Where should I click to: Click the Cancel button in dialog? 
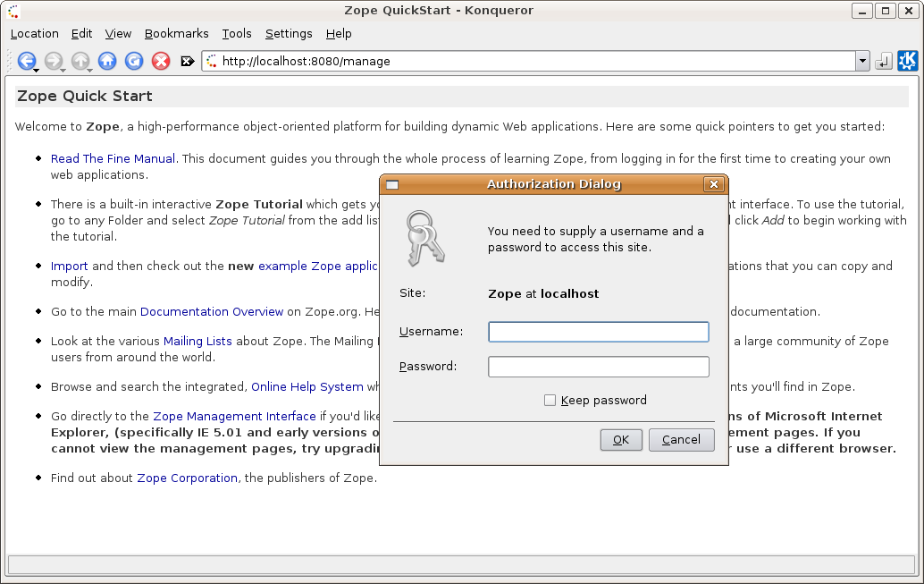pos(681,440)
